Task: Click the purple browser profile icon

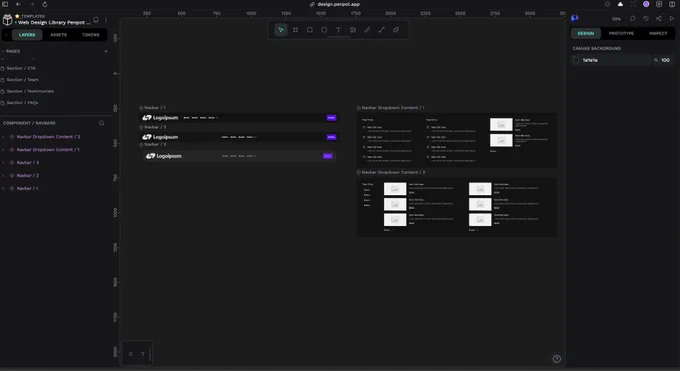Action: 646,4
